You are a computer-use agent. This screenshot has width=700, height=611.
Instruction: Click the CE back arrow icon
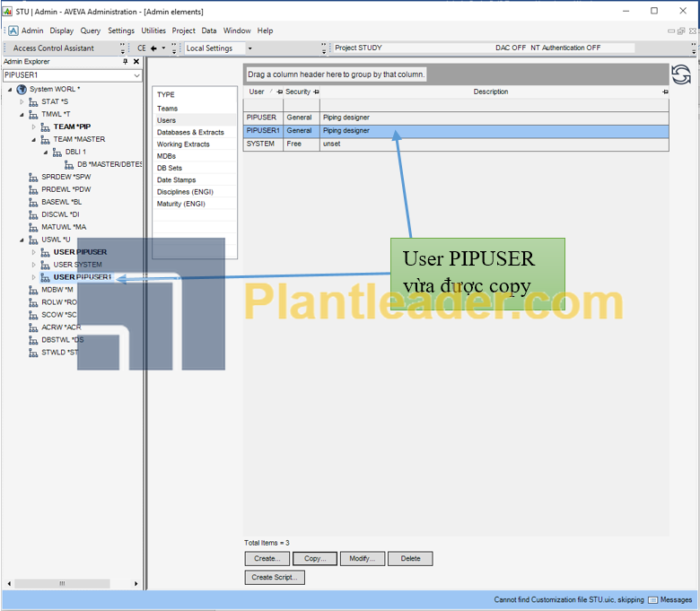tap(153, 48)
